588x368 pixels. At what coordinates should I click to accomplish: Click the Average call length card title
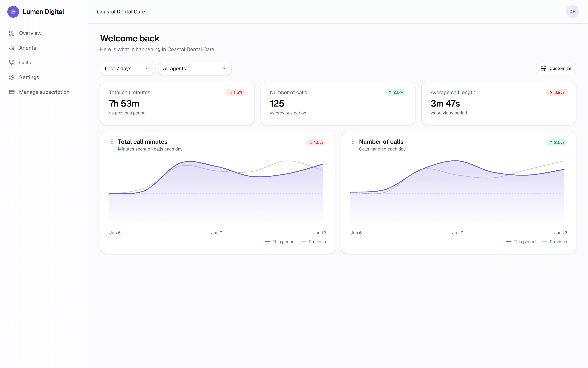[x=453, y=93]
